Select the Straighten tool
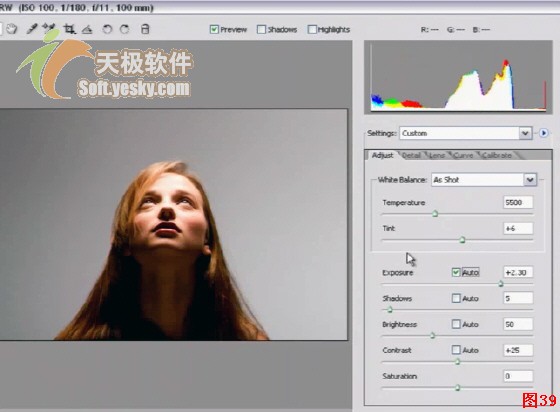The width and height of the screenshot is (560, 412). (x=87, y=29)
